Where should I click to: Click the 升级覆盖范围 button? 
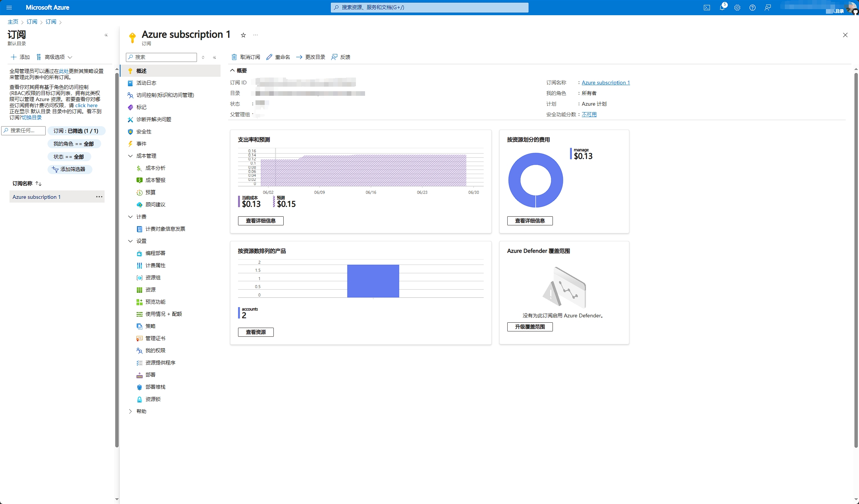tap(530, 327)
